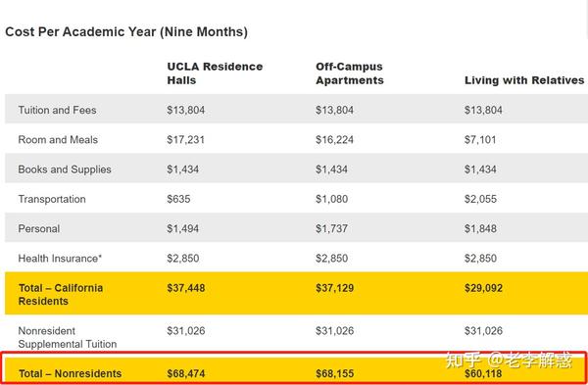Click the Room and Meals row label
588x385 pixels.
[58, 139]
